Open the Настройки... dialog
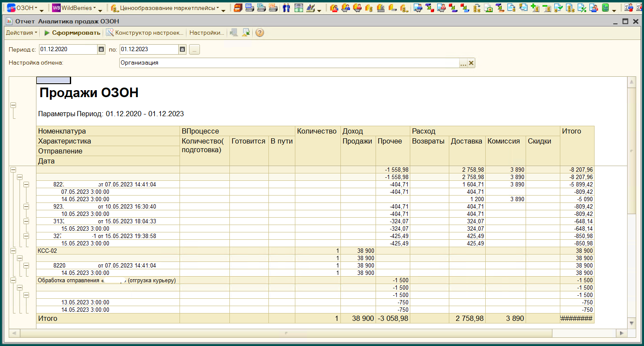The image size is (644, 346). coord(207,33)
